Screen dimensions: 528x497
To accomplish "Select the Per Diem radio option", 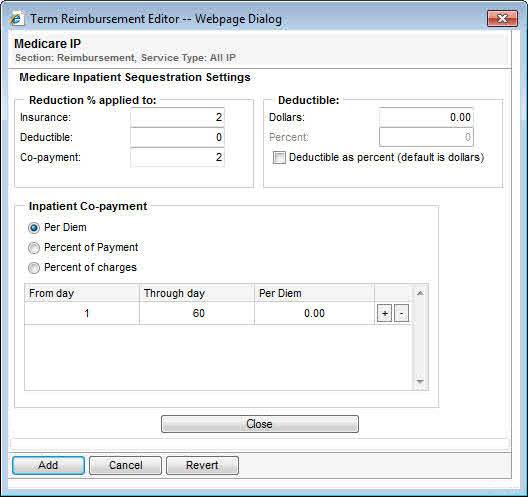I will click(34, 228).
